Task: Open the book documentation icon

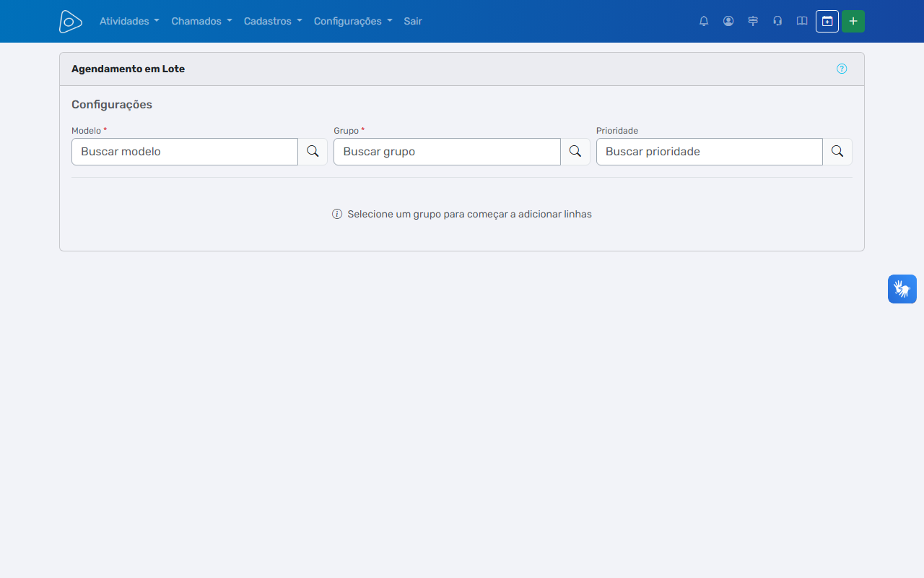Action: tap(802, 22)
